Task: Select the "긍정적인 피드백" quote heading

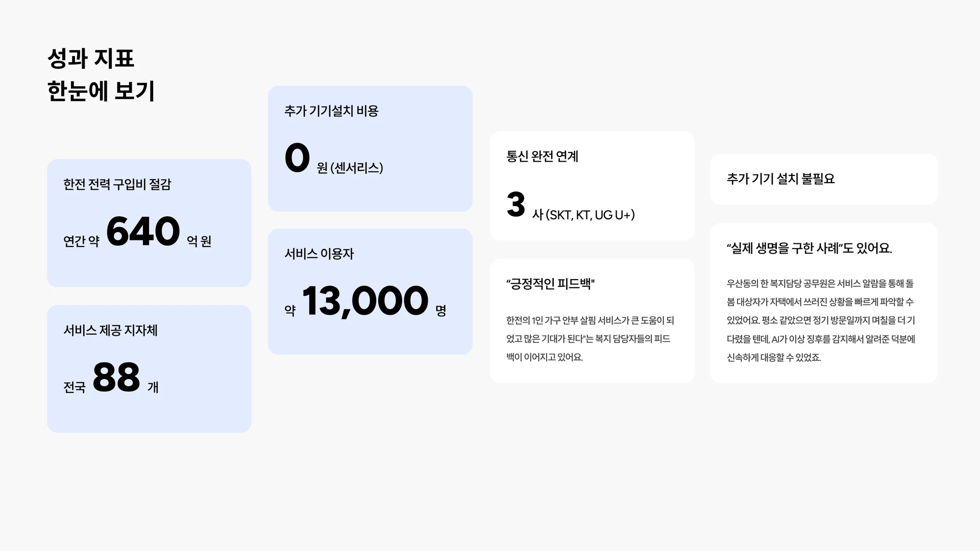Action: pos(550,284)
